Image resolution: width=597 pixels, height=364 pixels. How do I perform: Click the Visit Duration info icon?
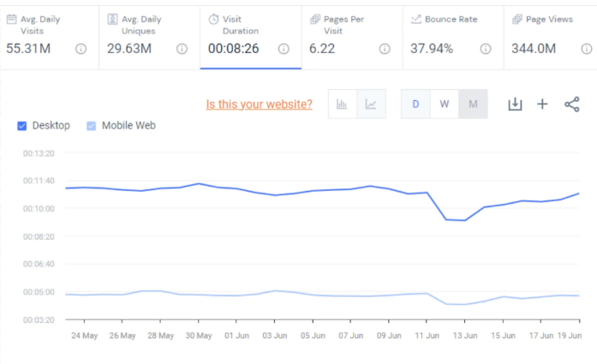(x=284, y=49)
